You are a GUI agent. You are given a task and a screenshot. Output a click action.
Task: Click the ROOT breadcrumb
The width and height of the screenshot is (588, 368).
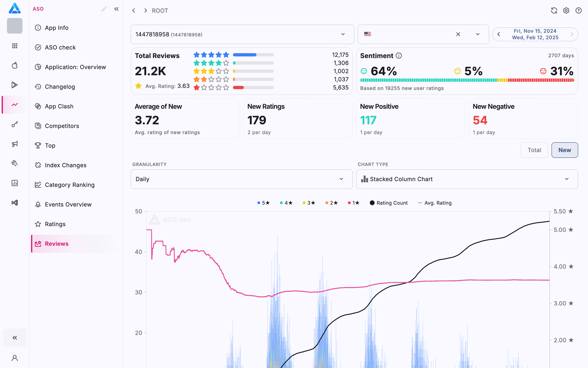pos(160,11)
